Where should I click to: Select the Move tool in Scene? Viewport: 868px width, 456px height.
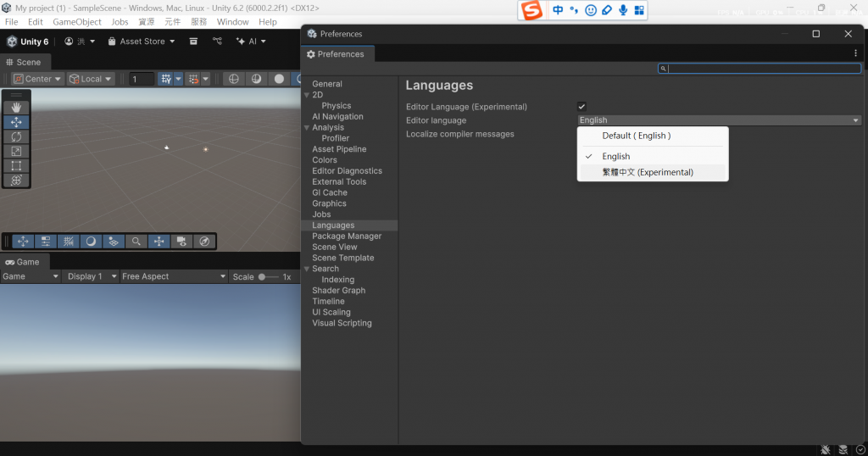click(x=16, y=122)
